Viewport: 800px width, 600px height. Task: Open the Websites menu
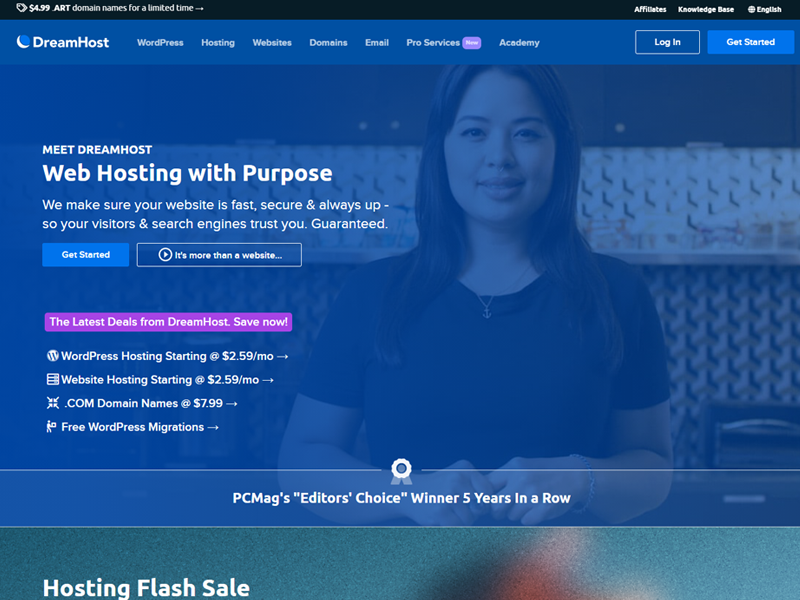(272, 42)
